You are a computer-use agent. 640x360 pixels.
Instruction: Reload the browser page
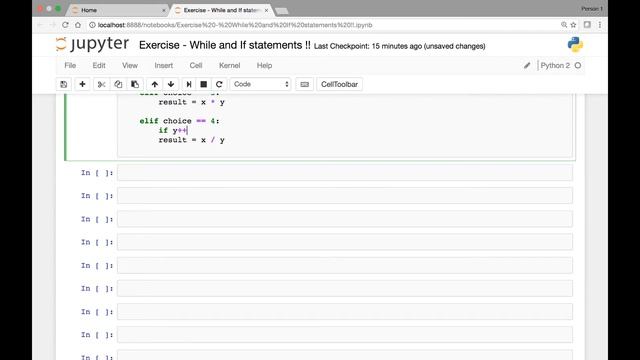65,25
